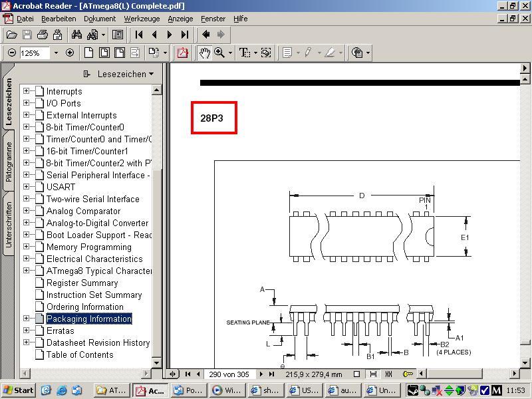Click the page number field 290 von 305
The image size is (532, 399).
pos(229,374)
